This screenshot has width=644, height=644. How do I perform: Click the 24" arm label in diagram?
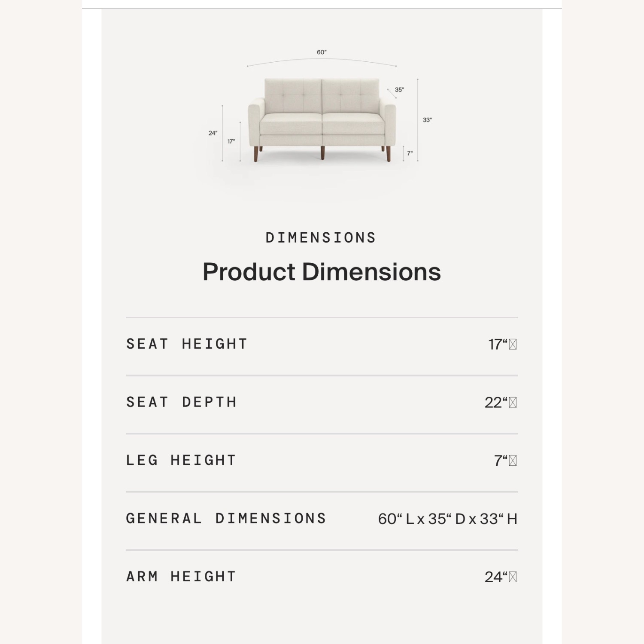coord(213,133)
